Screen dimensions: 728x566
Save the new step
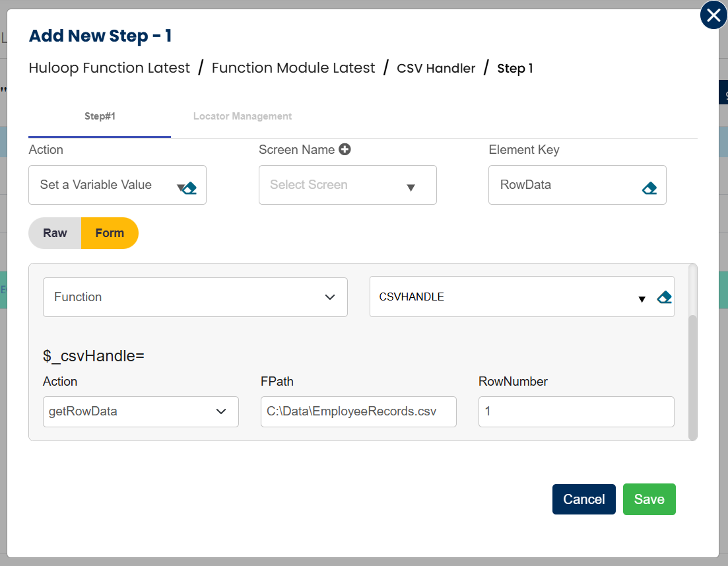coord(649,499)
